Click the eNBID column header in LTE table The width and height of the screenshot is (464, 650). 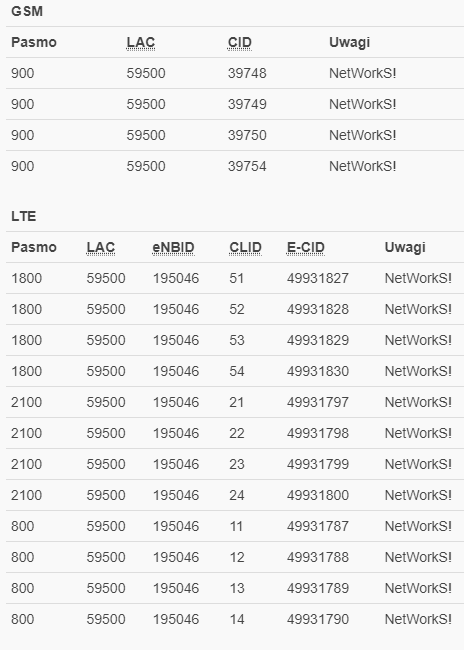point(173,247)
